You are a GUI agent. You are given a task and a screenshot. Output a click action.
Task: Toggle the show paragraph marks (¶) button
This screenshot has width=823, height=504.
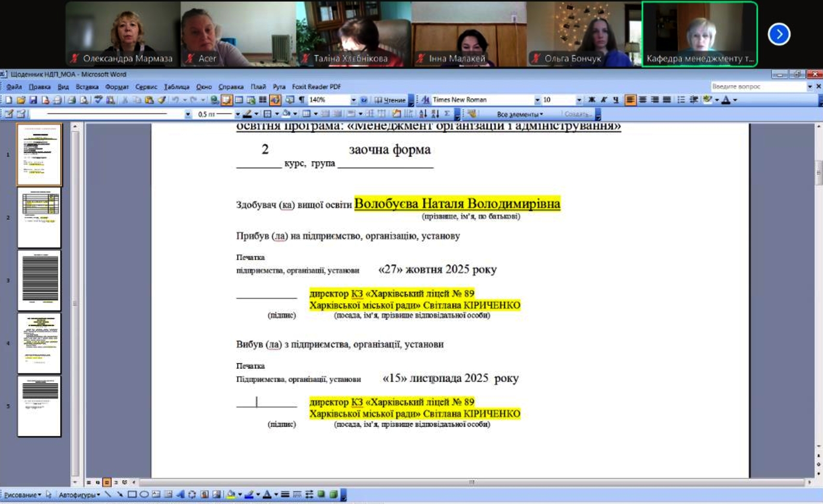[x=301, y=100]
